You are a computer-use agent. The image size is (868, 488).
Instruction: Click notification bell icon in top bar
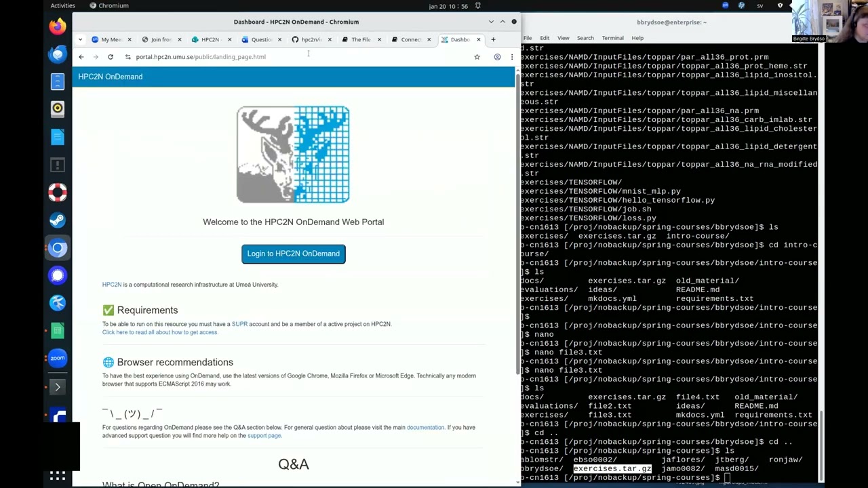coord(478,5)
